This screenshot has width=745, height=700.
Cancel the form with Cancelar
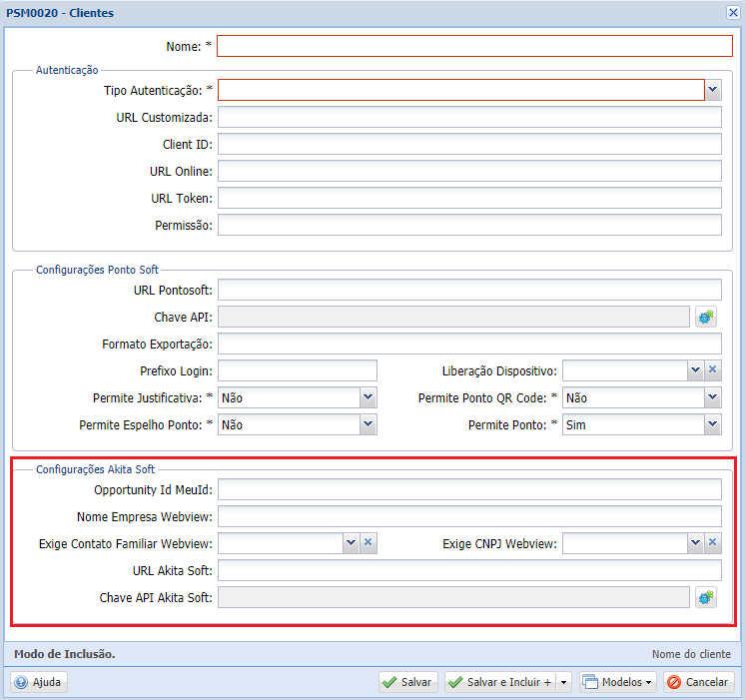699,682
